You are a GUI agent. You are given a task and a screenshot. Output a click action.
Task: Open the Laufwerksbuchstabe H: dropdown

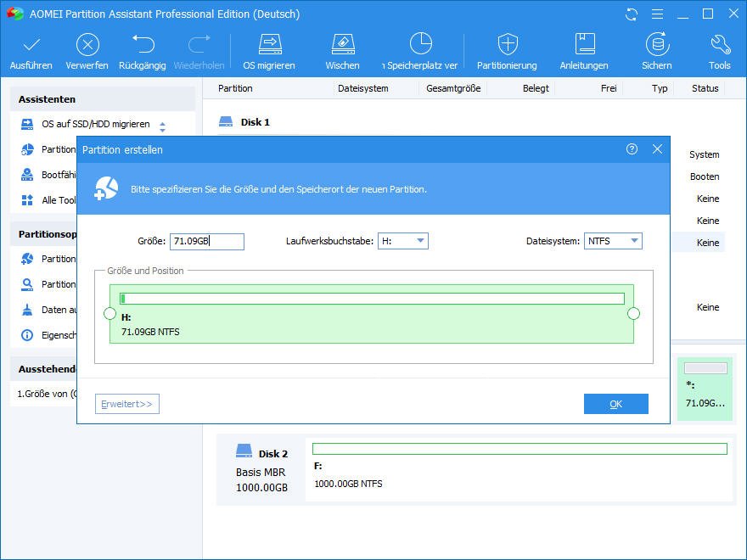click(x=403, y=241)
